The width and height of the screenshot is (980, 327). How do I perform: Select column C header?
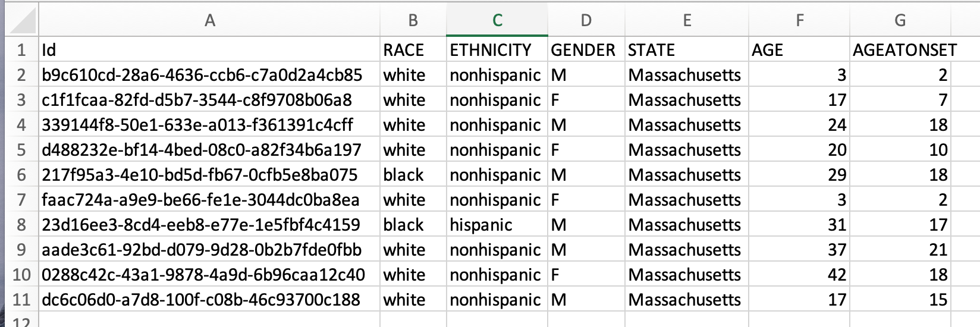point(497,21)
